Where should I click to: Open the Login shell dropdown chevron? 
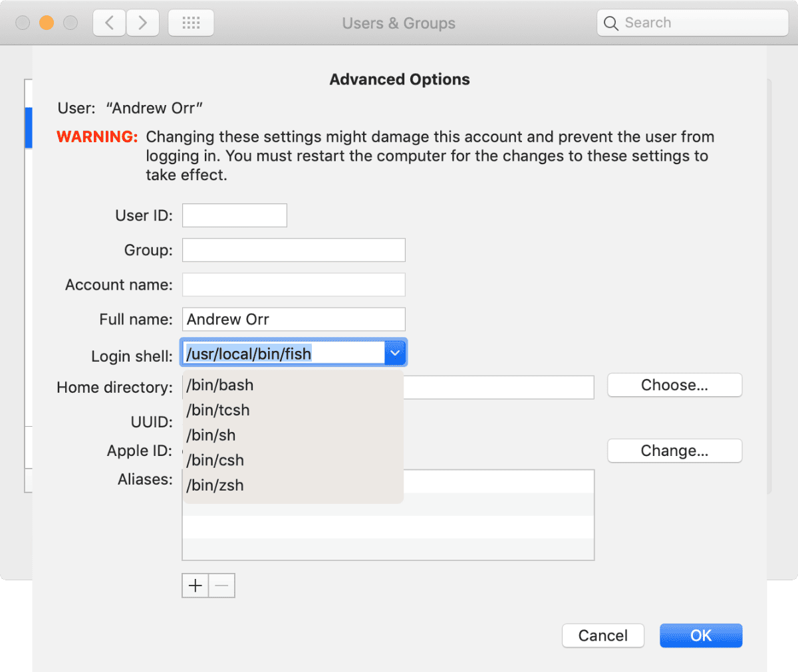click(x=395, y=353)
